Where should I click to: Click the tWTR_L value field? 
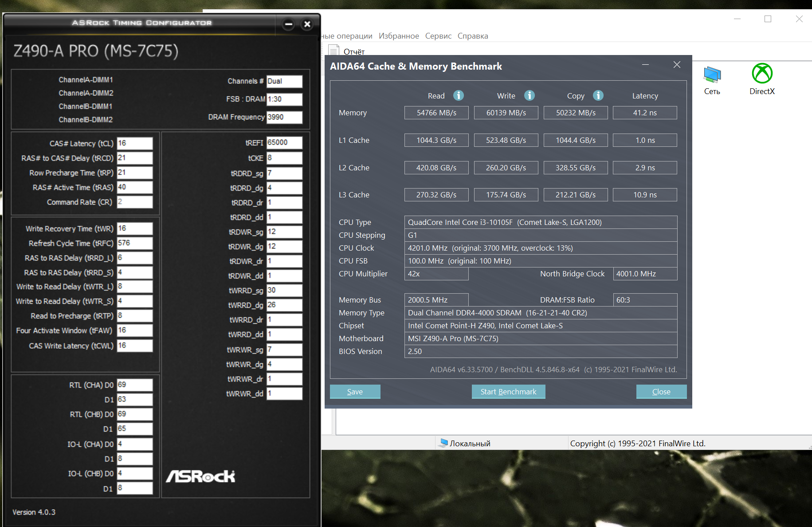135,287
